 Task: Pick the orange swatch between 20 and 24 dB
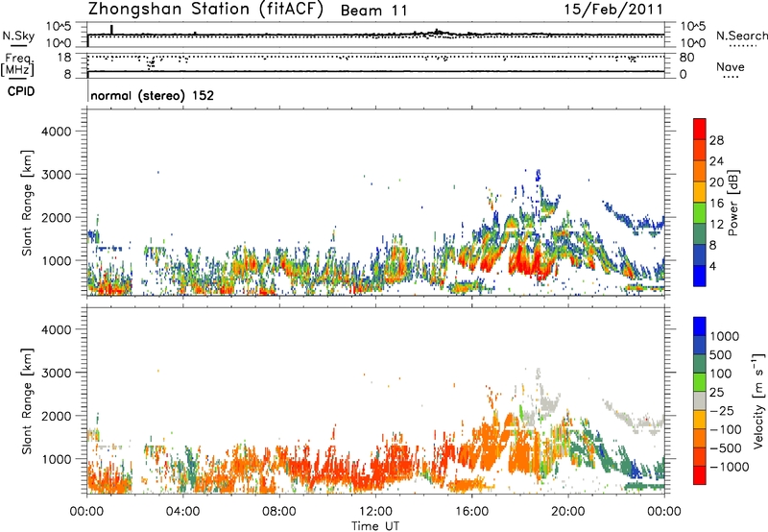(700, 172)
